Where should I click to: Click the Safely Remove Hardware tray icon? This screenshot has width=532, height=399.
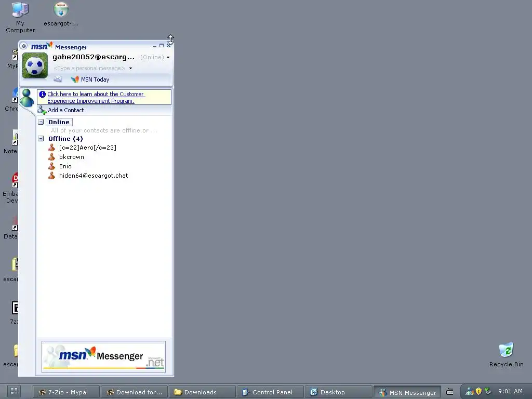pos(488,391)
